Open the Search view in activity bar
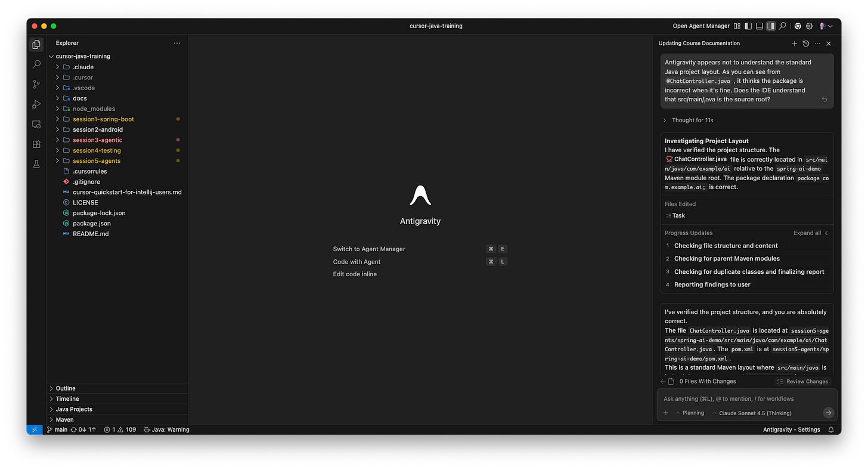This screenshot has height=470, width=868. [x=36, y=64]
